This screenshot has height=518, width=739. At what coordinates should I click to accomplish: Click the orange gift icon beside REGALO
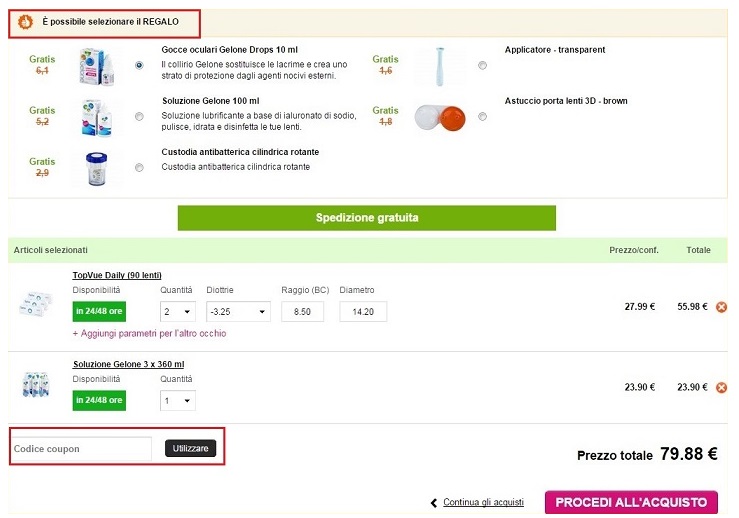click(x=25, y=22)
